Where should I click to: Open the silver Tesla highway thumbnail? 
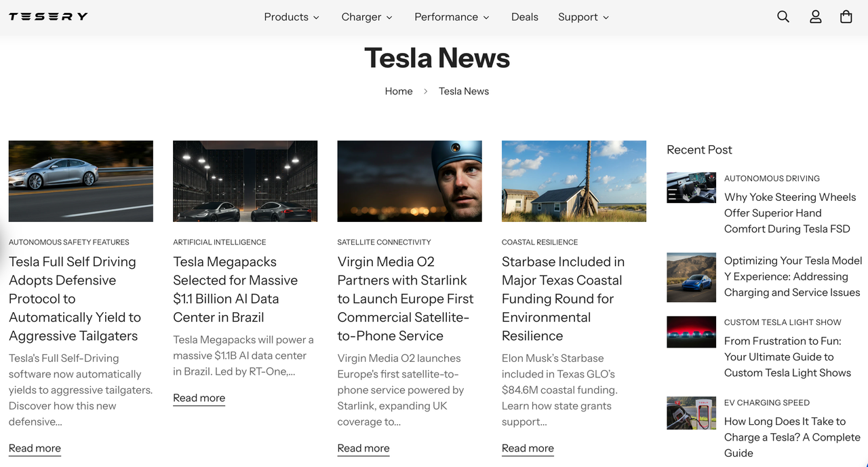pos(81,181)
